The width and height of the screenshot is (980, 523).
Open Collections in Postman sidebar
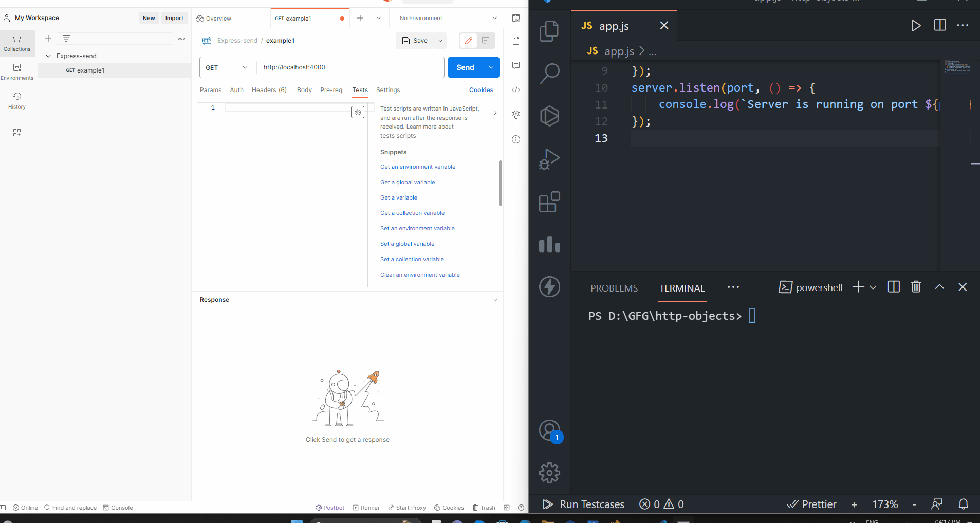17,43
